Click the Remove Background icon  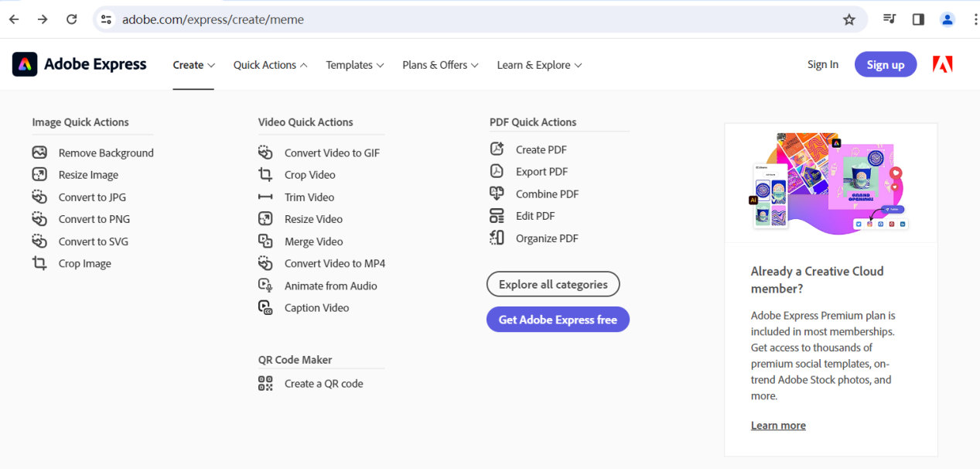[39, 152]
